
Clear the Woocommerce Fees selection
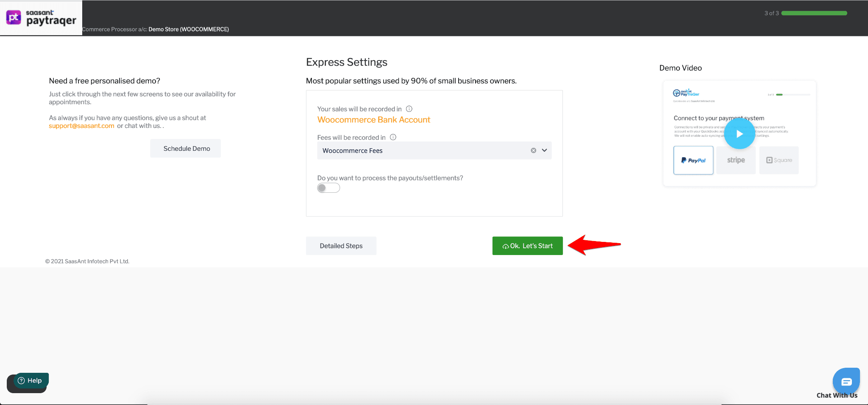533,150
